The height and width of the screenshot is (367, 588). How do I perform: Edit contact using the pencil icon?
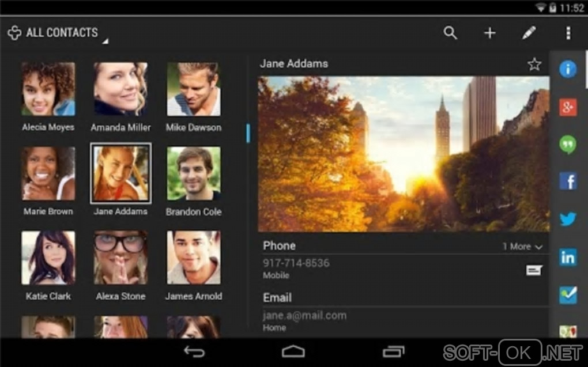[x=529, y=33]
